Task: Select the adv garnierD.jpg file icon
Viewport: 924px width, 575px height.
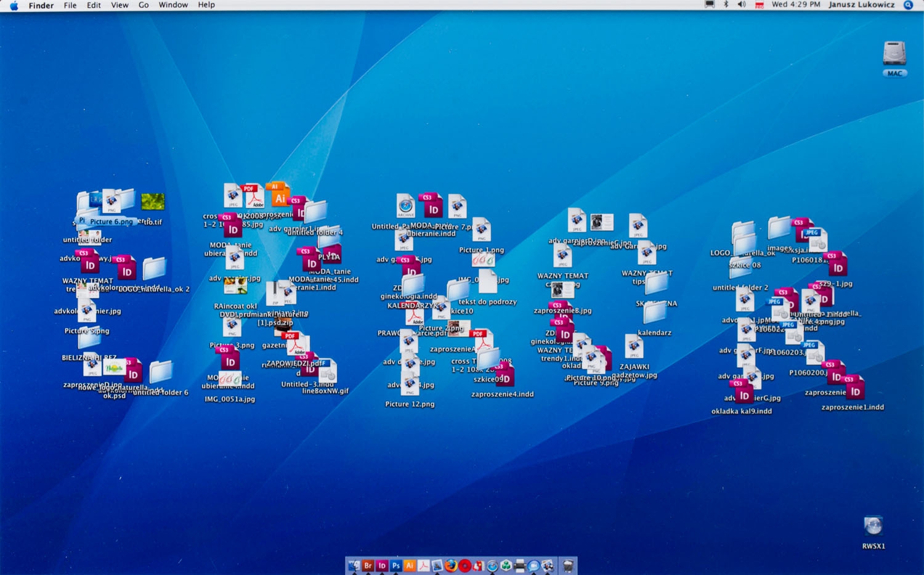Action: 577,221
